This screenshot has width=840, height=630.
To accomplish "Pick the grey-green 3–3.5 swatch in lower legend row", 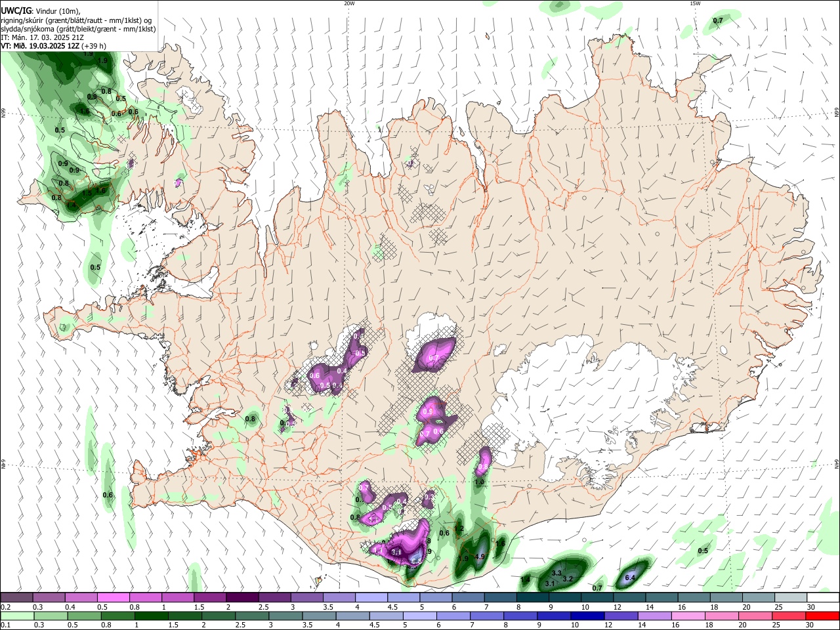I will click(x=285, y=616).
